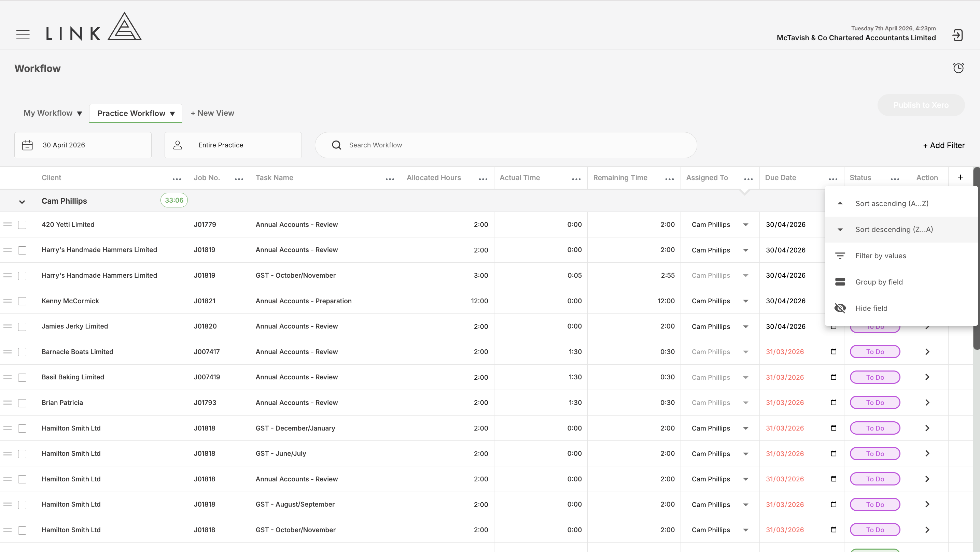Open Status column options menu
Screen dimensions: 980x552
click(895, 179)
